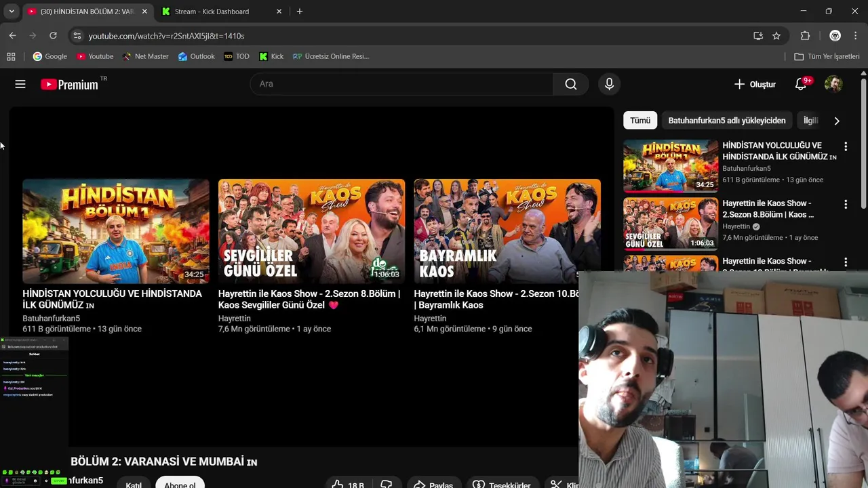Open the Chrome profile icon in the toolbar

click(835, 35)
